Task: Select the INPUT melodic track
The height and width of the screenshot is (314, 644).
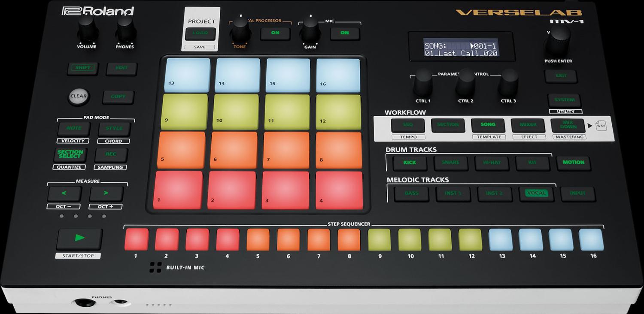Action: pos(578,193)
